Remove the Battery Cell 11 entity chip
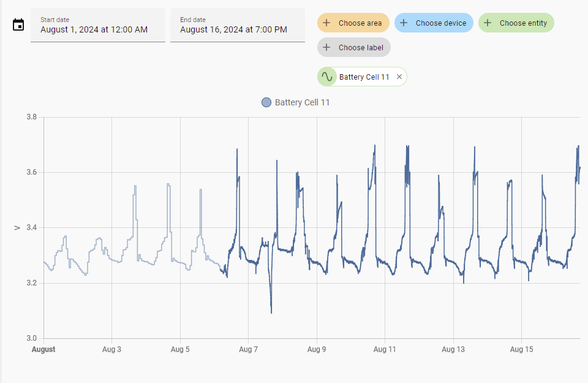Image resolution: width=588 pixels, height=383 pixels. coord(399,77)
